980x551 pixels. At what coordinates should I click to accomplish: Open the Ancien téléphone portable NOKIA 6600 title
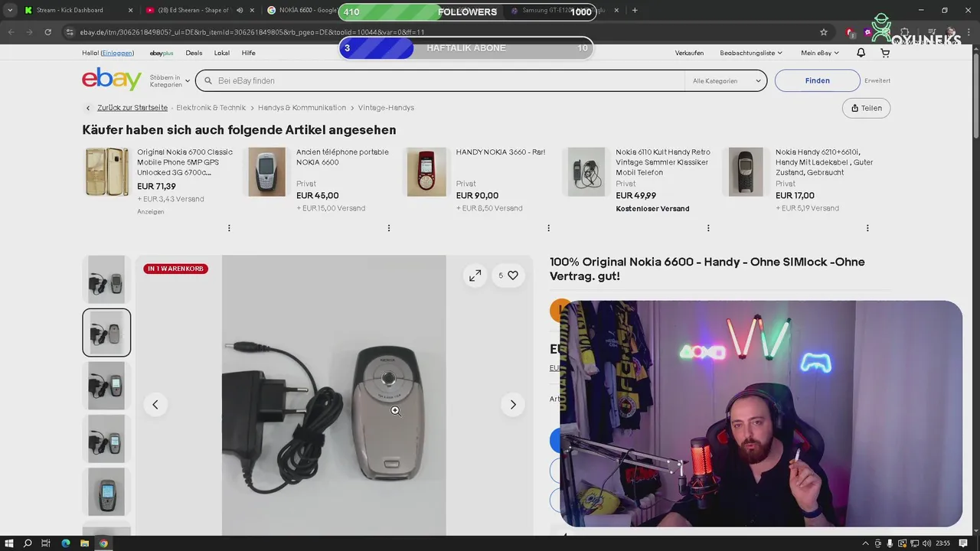[342, 157]
